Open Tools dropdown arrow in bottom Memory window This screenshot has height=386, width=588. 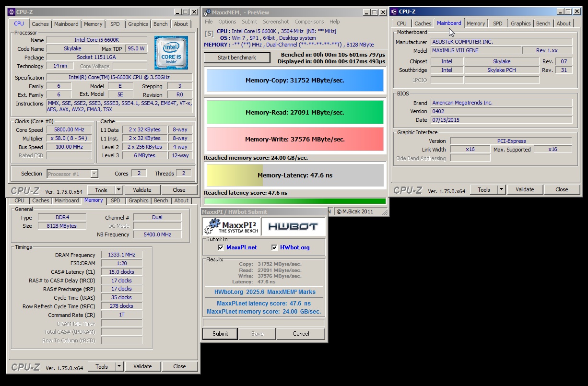click(x=119, y=366)
